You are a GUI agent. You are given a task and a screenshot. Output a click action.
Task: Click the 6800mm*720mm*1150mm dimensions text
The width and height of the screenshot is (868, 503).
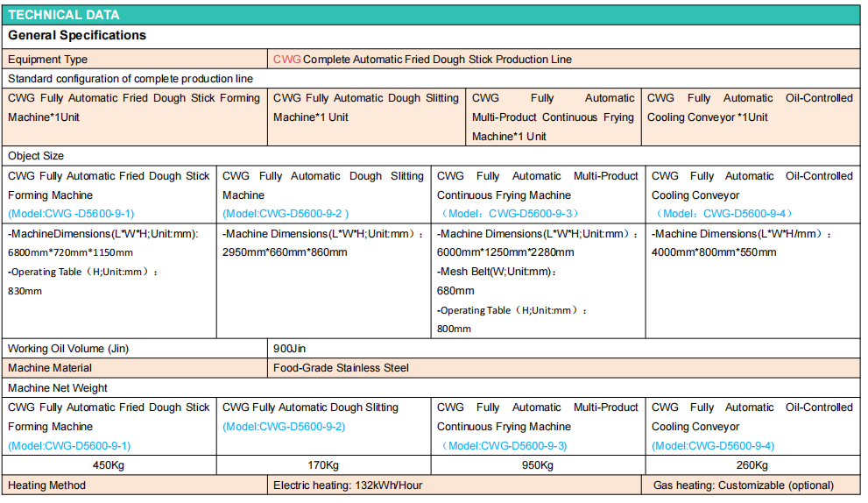[x=71, y=252]
